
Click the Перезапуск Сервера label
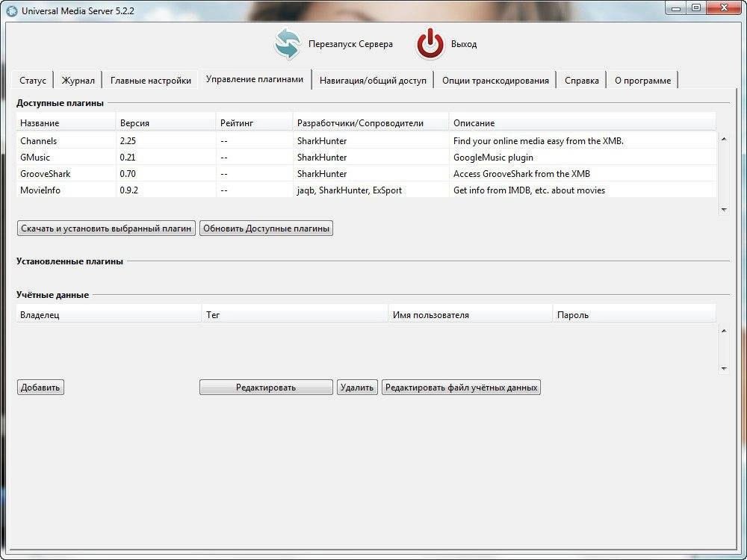(x=350, y=44)
